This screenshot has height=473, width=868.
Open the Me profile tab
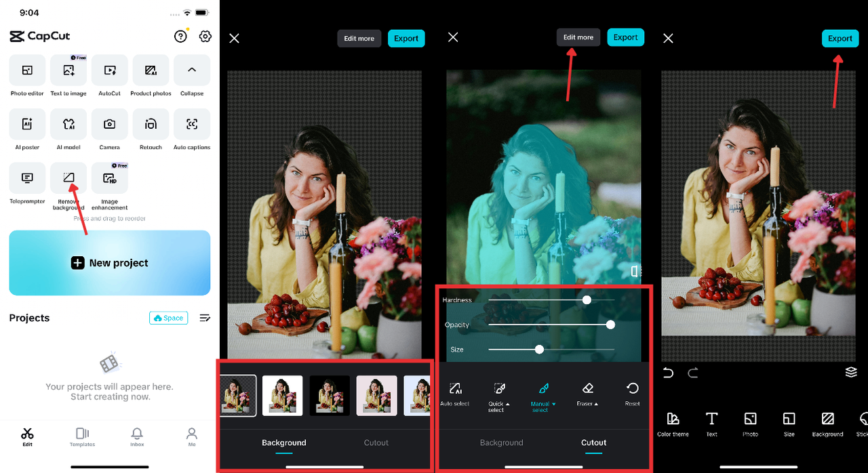click(192, 437)
